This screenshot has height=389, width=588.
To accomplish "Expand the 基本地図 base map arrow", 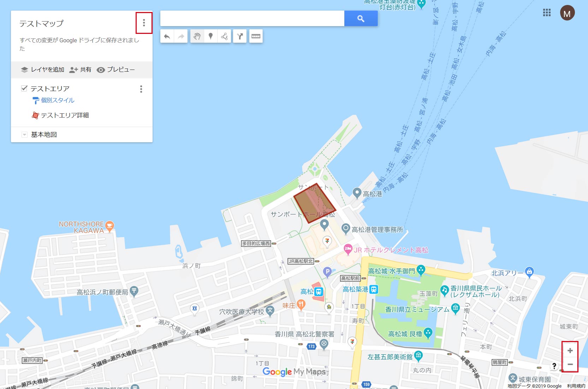I will (24, 135).
